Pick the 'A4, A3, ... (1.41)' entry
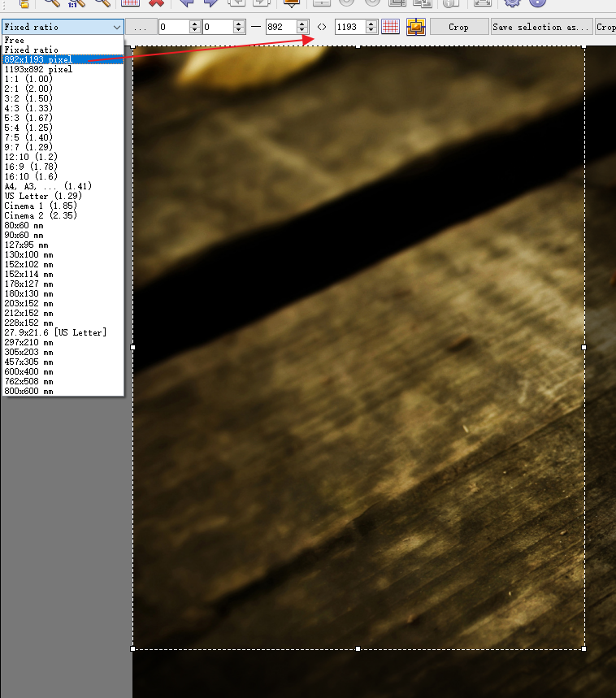 coord(63,187)
